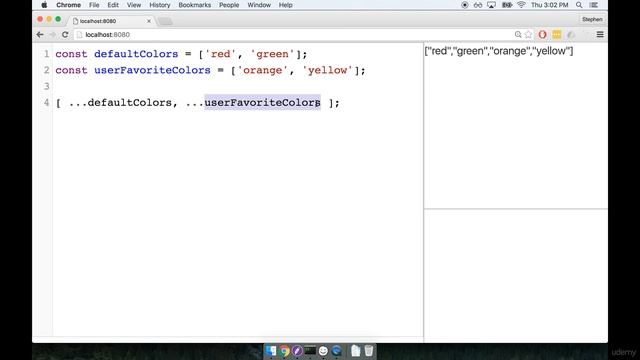Viewport: 640px width, 360px height.
Task: Open the Edit menu
Action: (113, 5)
